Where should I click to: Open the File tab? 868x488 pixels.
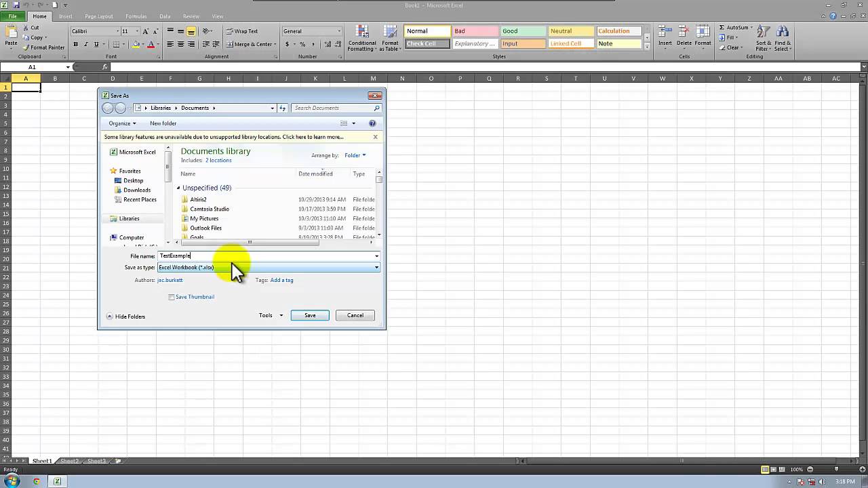[x=13, y=16]
